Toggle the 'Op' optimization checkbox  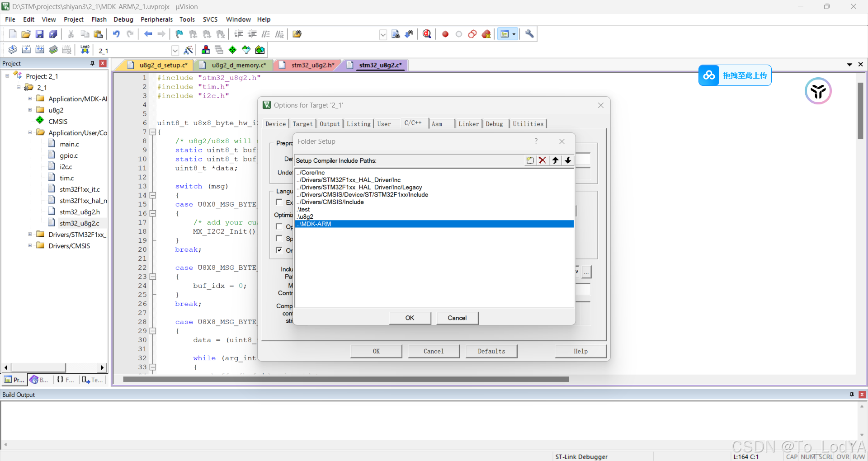pyautogui.click(x=279, y=226)
